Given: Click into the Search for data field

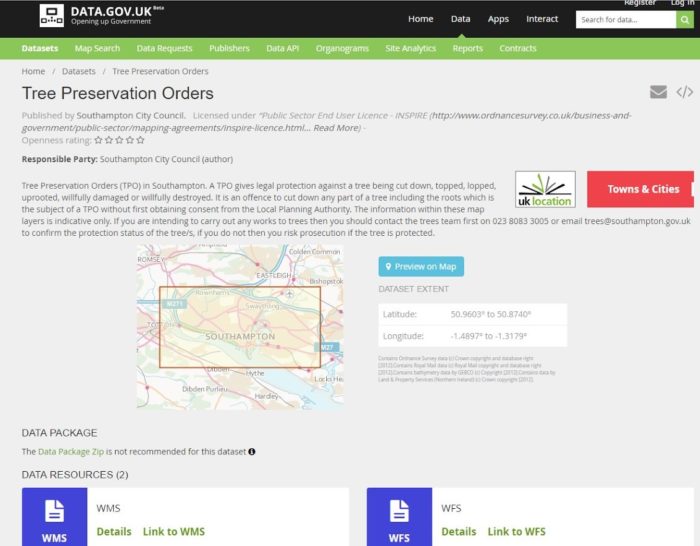Looking at the screenshot, I should pos(626,20).
